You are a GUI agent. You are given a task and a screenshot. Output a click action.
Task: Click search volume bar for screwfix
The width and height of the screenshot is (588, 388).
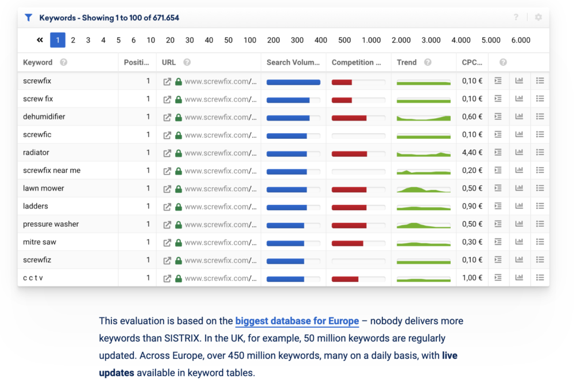(x=293, y=82)
